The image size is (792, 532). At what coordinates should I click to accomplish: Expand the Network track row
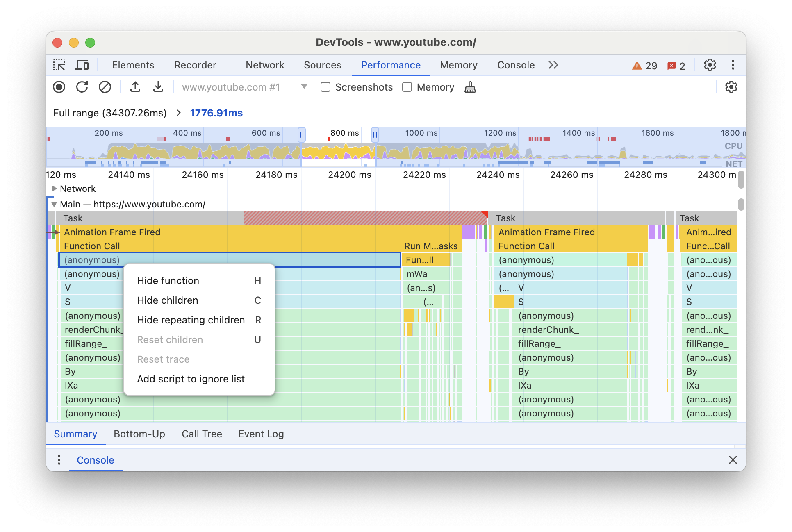pyautogui.click(x=55, y=189)
